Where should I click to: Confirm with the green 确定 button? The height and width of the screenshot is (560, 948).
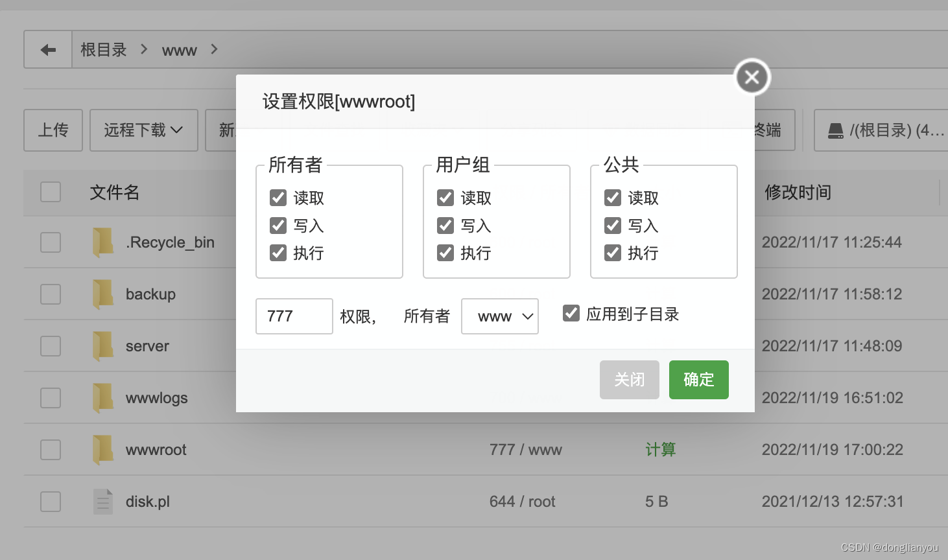[699, 380]
